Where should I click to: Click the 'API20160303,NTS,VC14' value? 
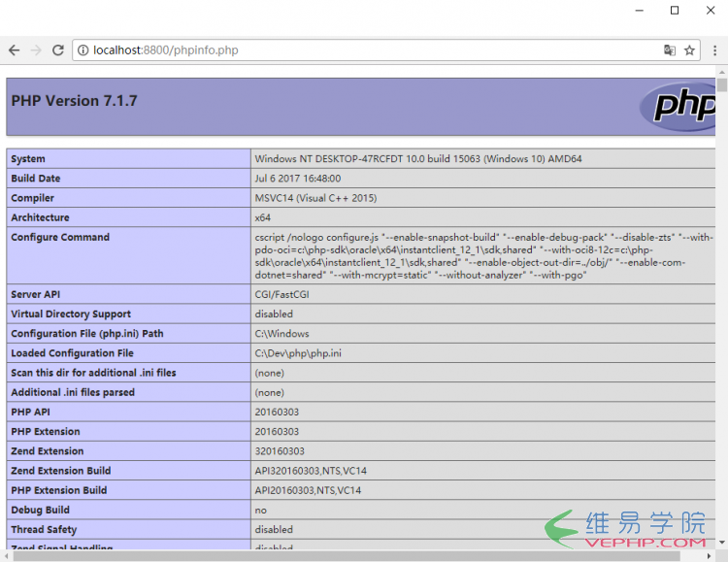tap(308, 490)
